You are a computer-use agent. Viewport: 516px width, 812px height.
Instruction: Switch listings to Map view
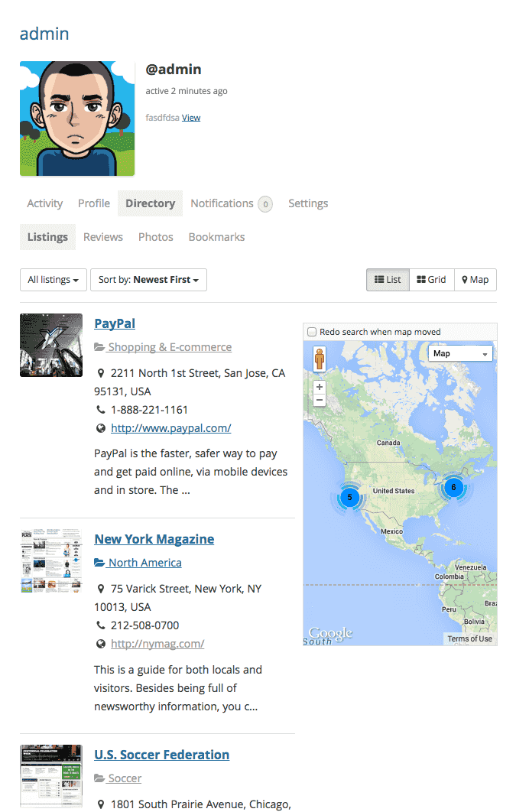pyautogui.click(x=475, y=280)
